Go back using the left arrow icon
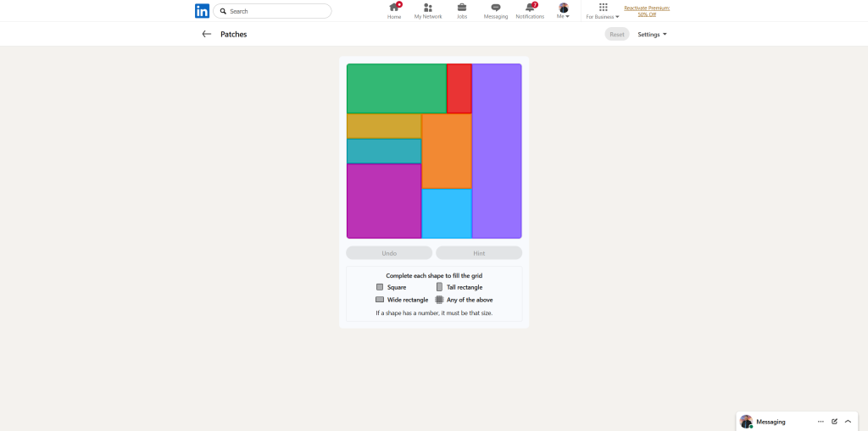The height and width of the screenshot is (431, 868). (x=207, y=35)
